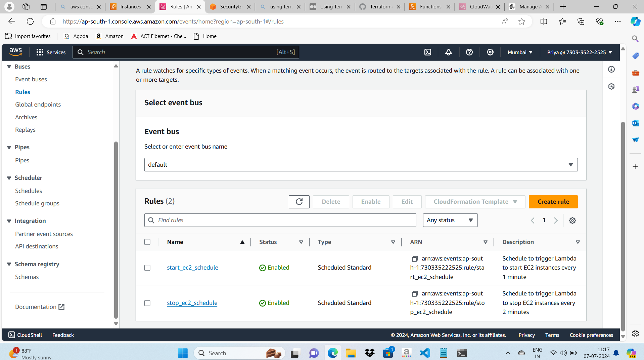This screenshot has width=644, height=360.
Task: Open the Any status filter dropdown
Action: click(450, 220)
